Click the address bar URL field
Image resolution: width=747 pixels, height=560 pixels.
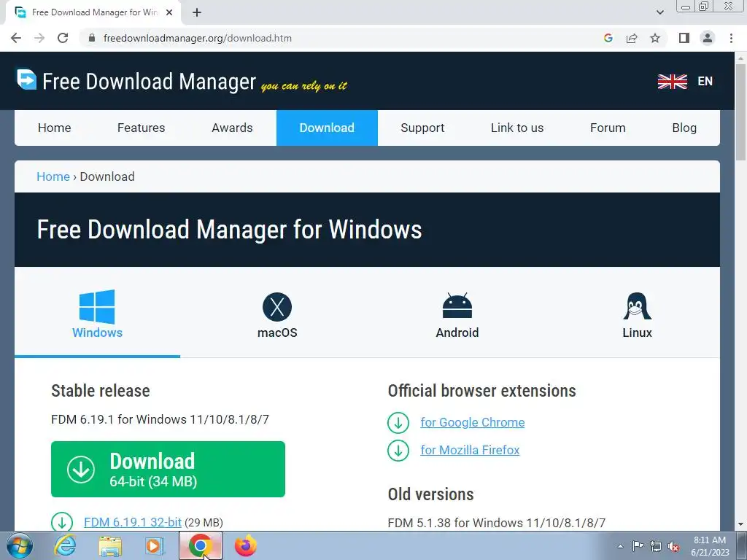[x=343, y=38]
